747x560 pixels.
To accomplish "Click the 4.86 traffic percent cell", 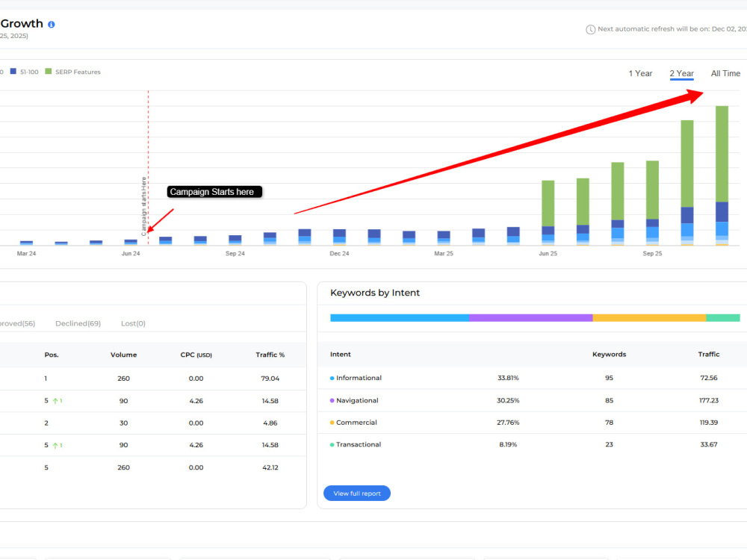I will (x=270, y=423).
